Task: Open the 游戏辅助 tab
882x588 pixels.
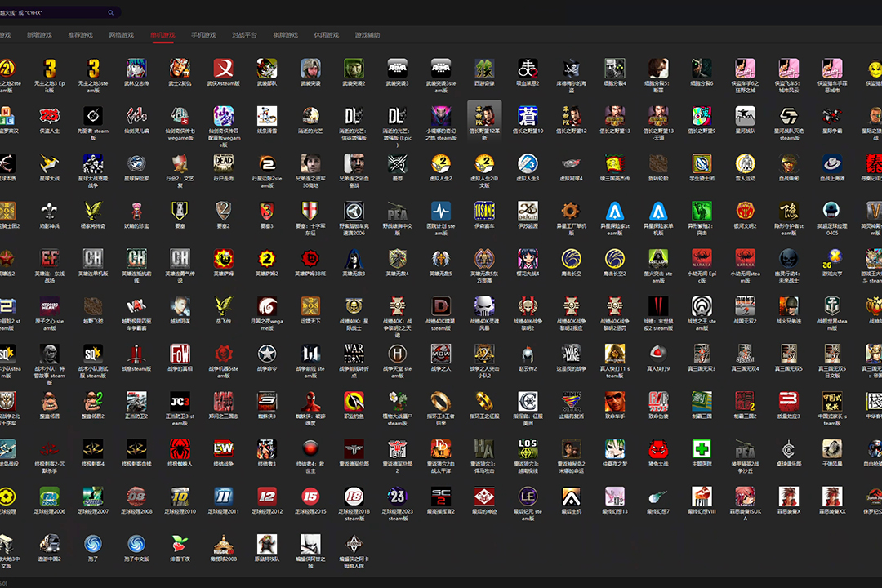Action: tap(367, 35)
